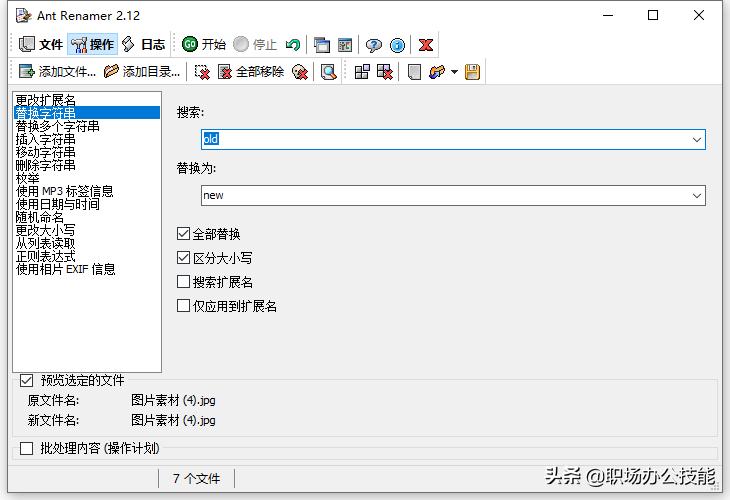Uncheck the 区分大小写 checkbox

click(x=183, y=257)
